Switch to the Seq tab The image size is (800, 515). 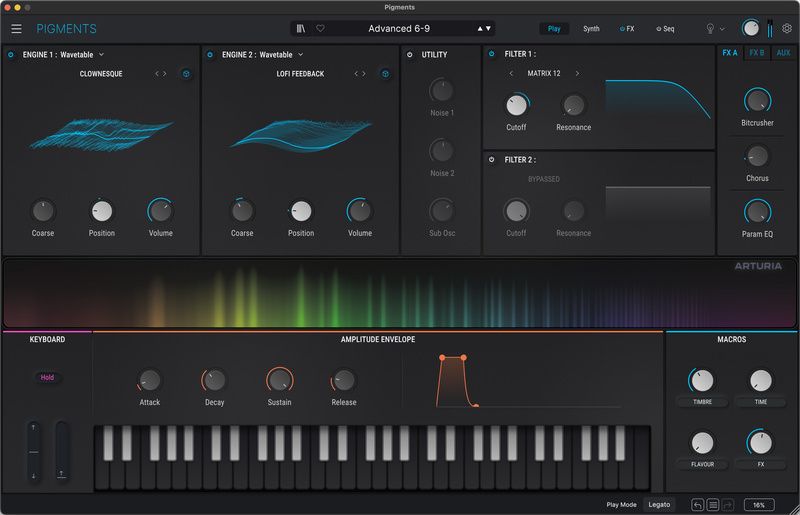click(665, 29)
